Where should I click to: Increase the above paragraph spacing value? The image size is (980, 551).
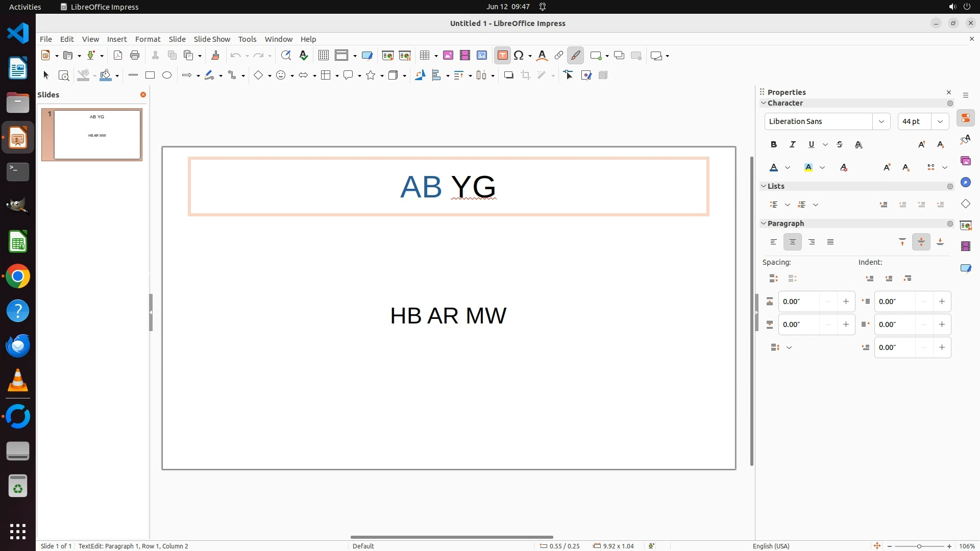coord(846,302)
